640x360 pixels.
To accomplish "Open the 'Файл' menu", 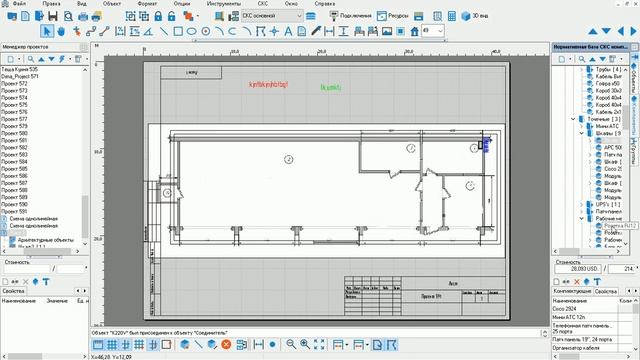I will pyautogui.click(x=18, y=4).
